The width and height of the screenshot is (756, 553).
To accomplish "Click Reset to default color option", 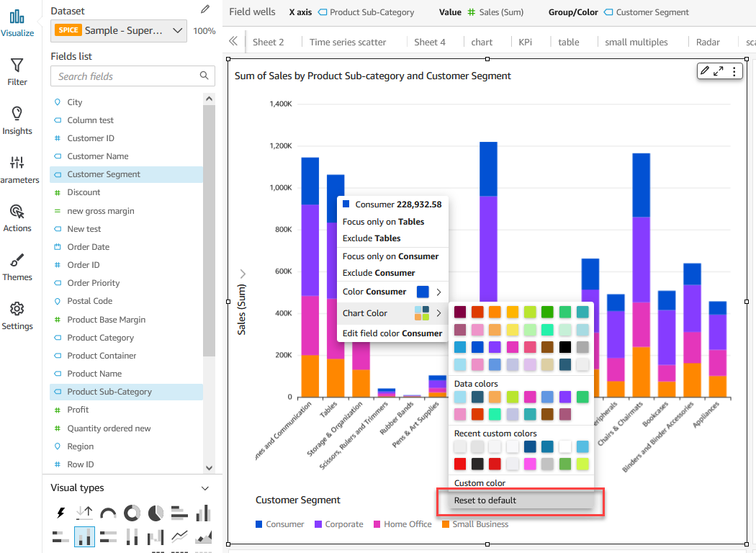I will 485,500.
